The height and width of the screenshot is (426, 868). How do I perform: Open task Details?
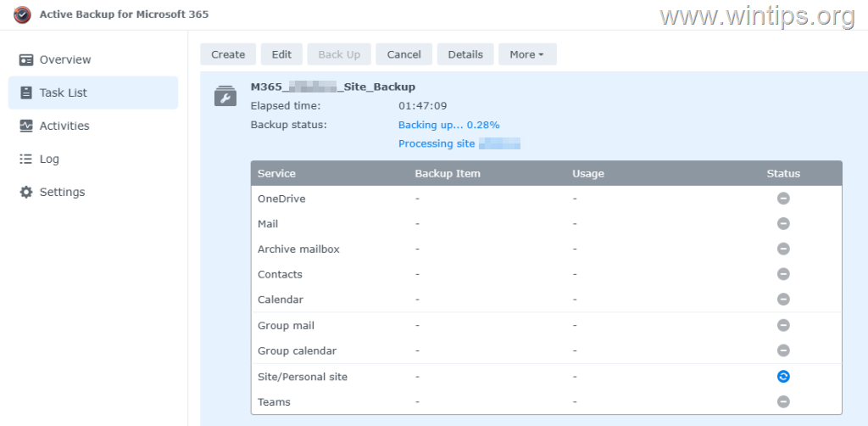click(465, 54)
